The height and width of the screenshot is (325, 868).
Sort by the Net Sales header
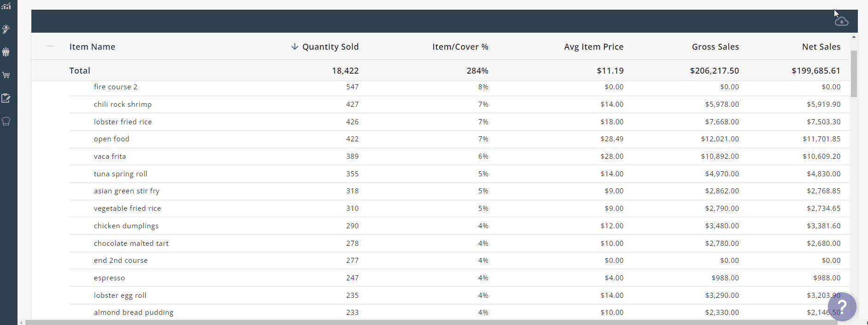click(821, 46)
